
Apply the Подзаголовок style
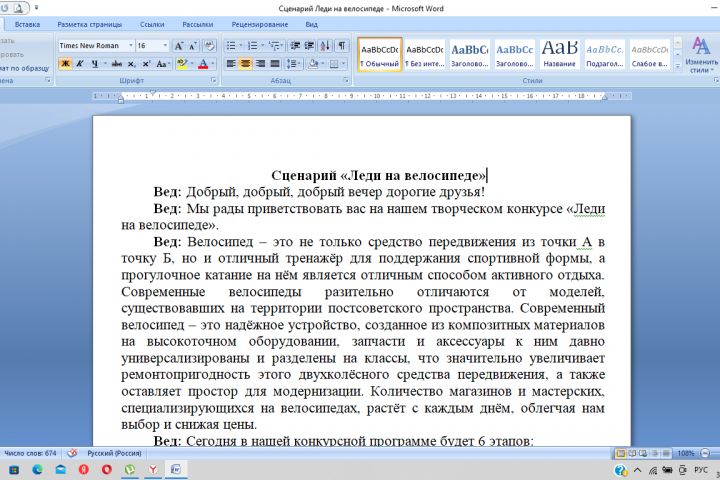605,55
